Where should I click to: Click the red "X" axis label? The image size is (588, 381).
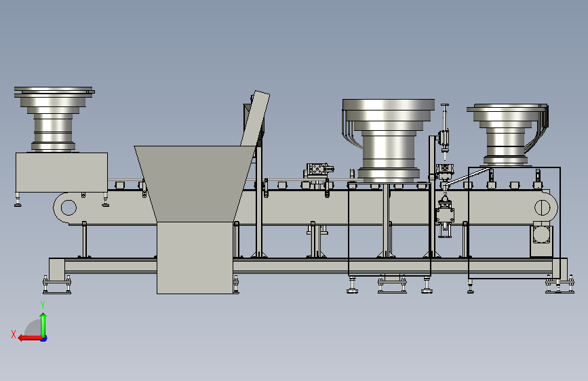tap(14, 334)
